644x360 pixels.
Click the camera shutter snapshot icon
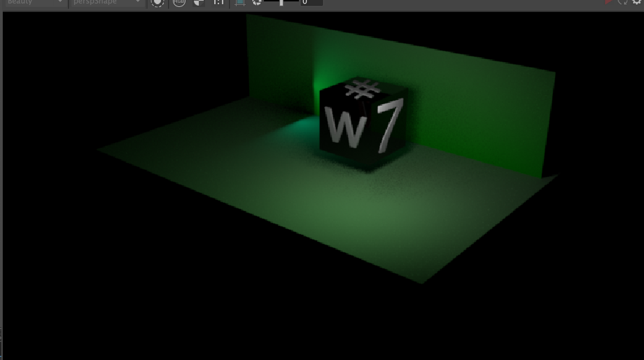point(257,2)
